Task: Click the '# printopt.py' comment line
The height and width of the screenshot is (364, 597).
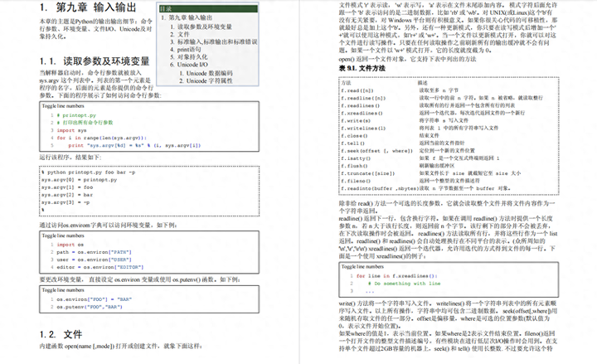Action: click(x=76, y=115)
